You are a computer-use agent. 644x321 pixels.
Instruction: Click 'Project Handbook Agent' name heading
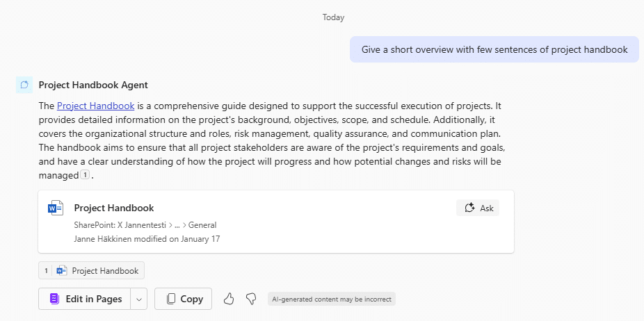pos(93,85)
